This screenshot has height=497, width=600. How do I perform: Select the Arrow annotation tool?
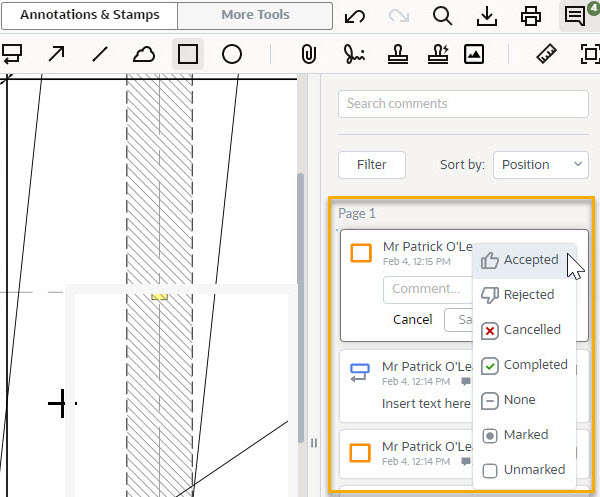click(56, 54)
